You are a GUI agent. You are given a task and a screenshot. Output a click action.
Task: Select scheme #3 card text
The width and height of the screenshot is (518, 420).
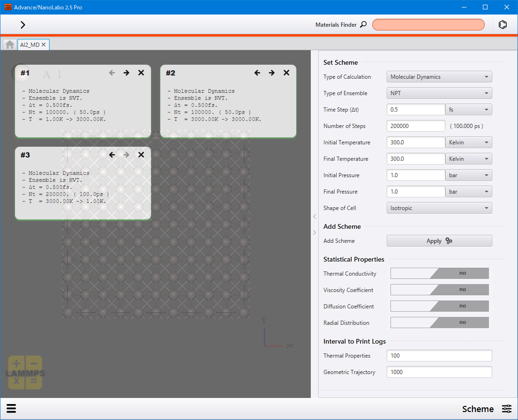[66, 187]
